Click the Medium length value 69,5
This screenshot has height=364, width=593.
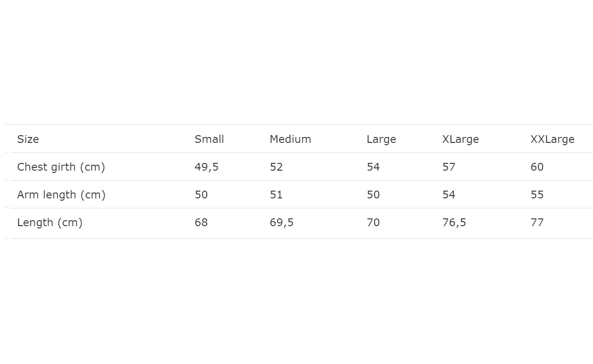pyautogui.click(x=282, y=222)
